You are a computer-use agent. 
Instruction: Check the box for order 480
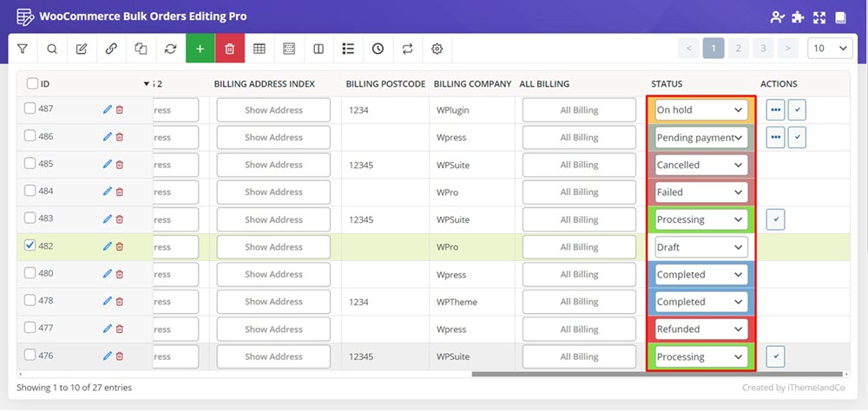30,273
